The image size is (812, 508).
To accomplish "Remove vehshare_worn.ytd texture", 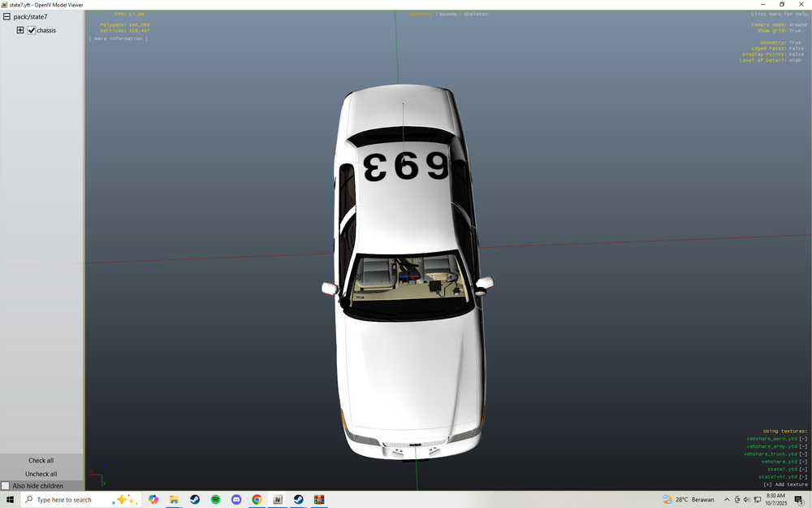I will point(803,439).
